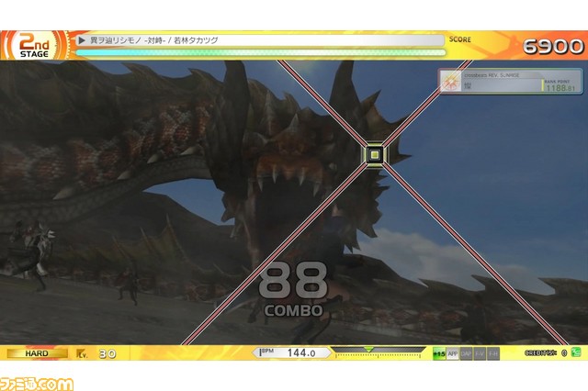This screenshot has height=391, width=588.
Task: Toggle the F-V option indicator
Action: point(480,353)
